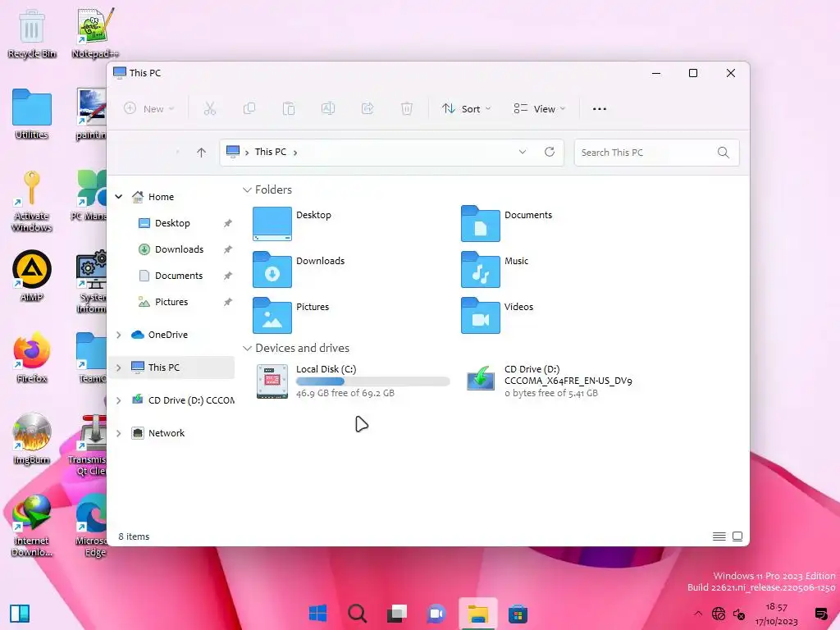Open Microsoft Store from taskbar
Image resolution: width=840 pixels, height=630 pixels.
pos(518,614)
